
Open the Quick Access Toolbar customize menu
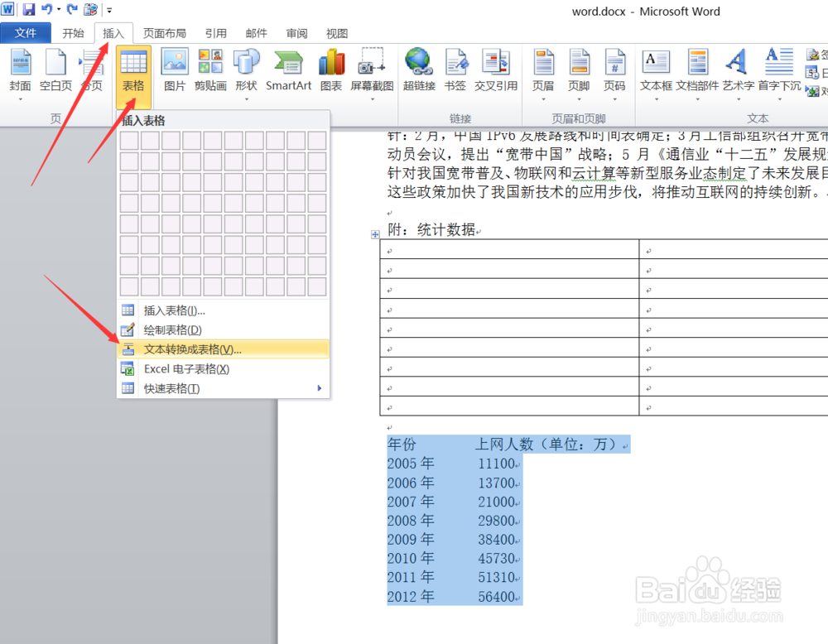pyautogui.click(x=108, y=9)
